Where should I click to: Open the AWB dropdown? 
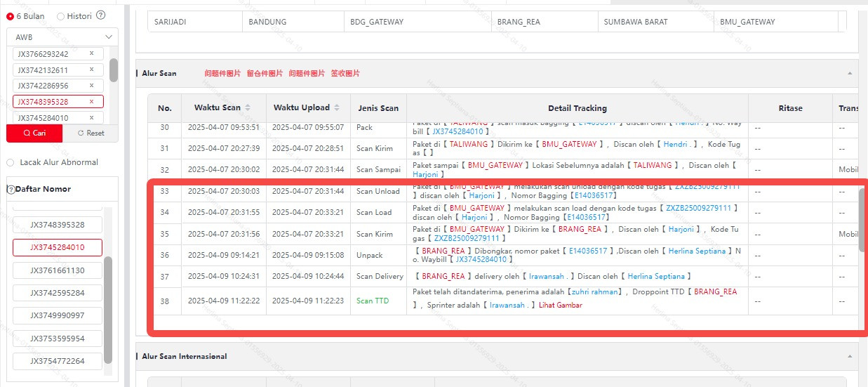[62, 37]
